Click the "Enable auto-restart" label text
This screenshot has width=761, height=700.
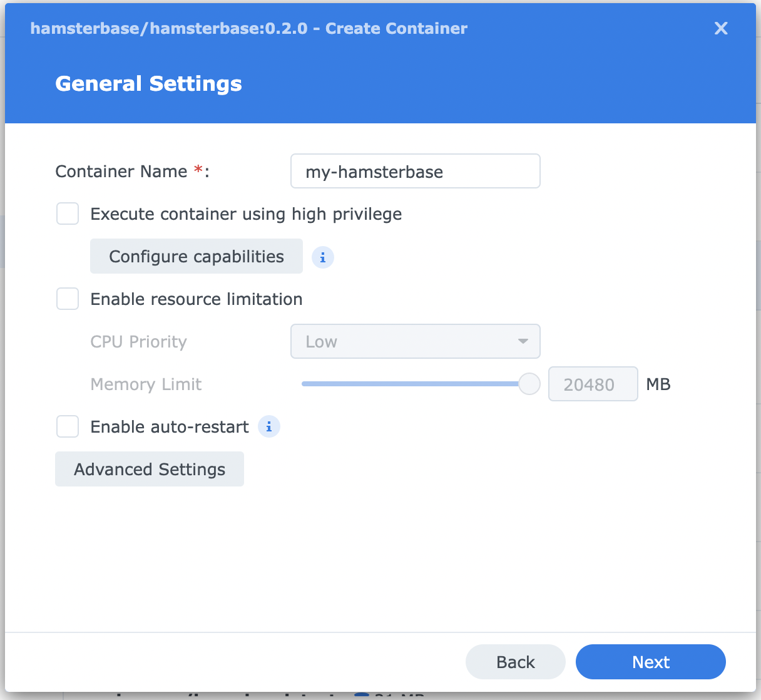click(x=170, y=427)
